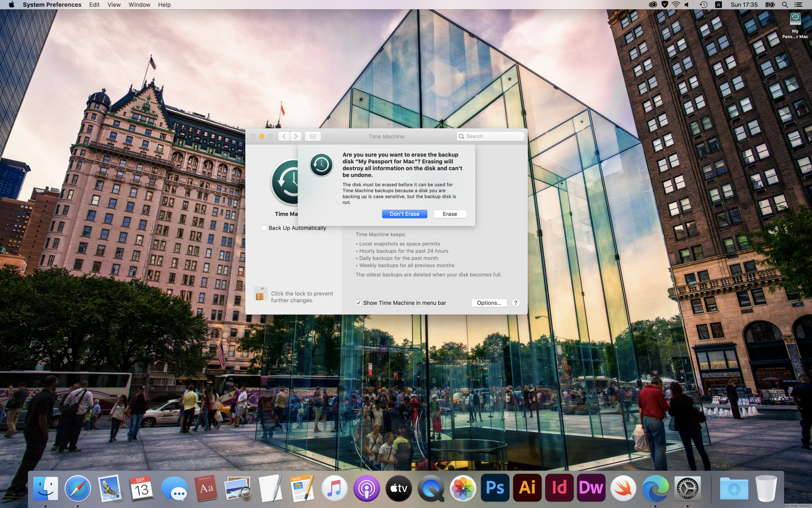
Task: Enable Back Up Automatically checkbox
Action: tap(264, 228)
